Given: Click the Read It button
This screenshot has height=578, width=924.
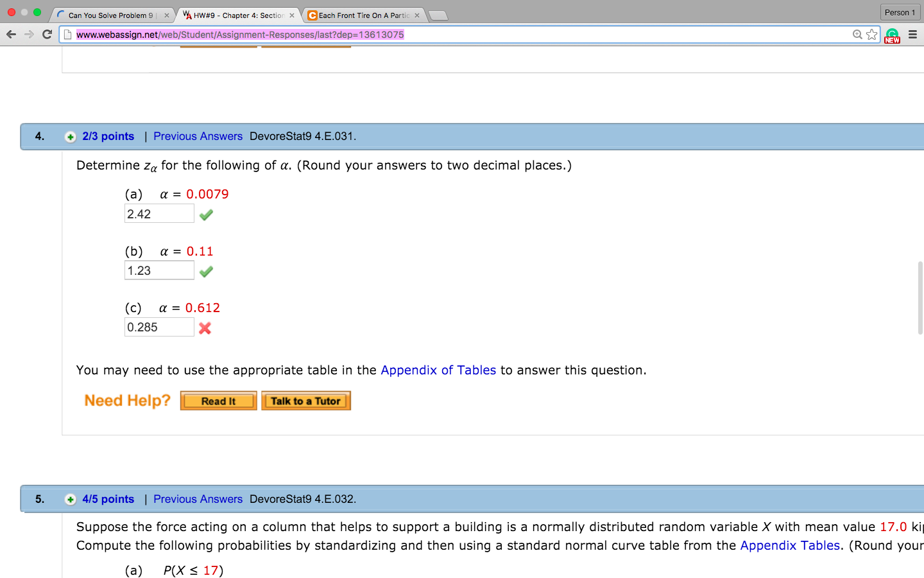Looking at the screenshot, I should point(218,400).
